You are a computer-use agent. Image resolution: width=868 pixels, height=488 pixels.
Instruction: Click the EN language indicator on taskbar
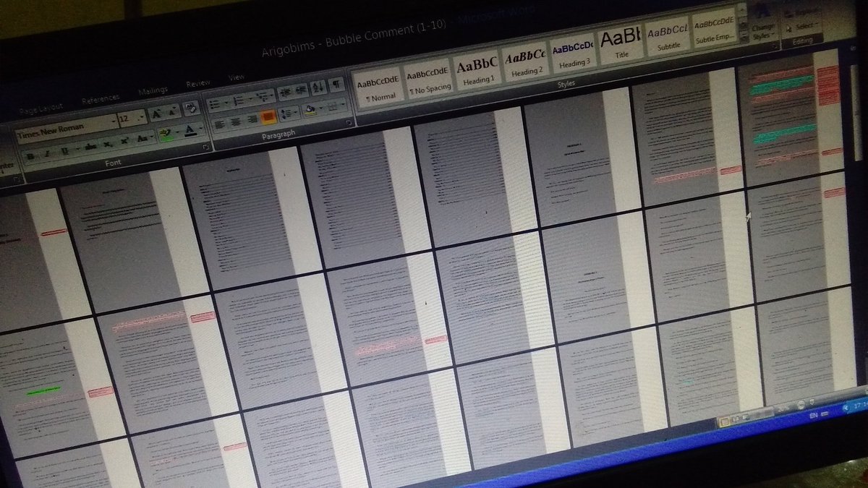[x=814, y=415]
